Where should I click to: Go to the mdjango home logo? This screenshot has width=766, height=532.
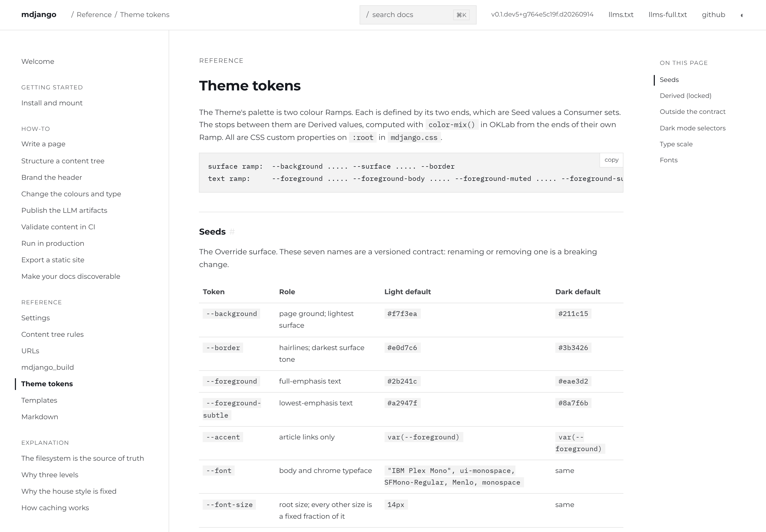click(39, 15)
